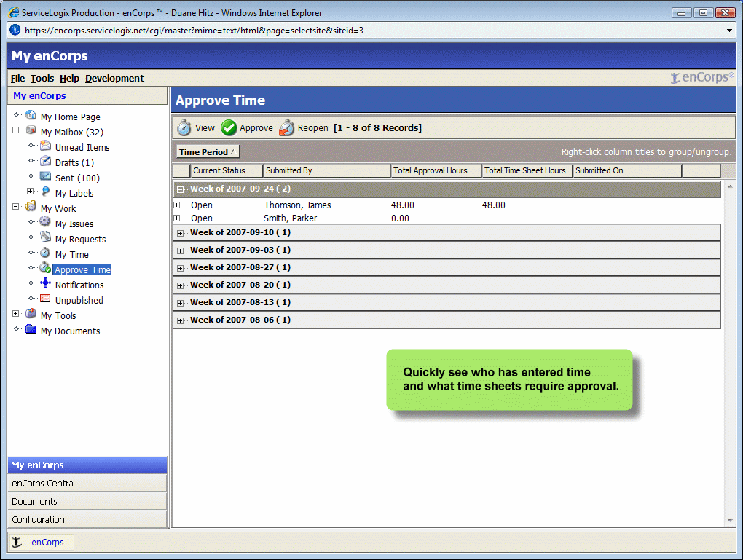
Task: Sort by Current Status column header
Action: 227,170
